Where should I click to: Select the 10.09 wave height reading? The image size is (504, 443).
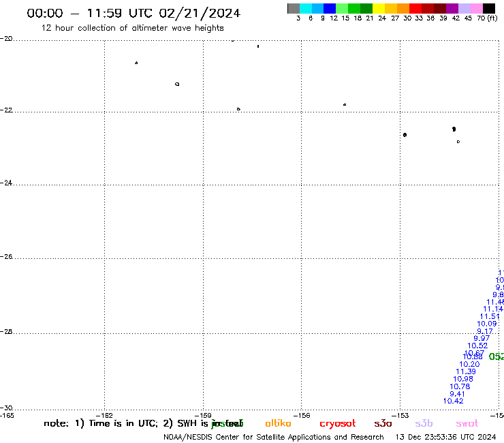point(487,324)
